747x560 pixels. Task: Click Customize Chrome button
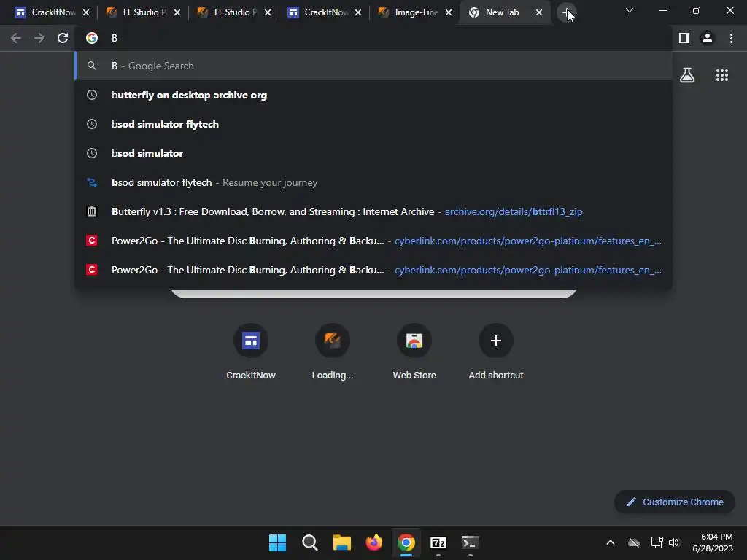click(675, 502)
